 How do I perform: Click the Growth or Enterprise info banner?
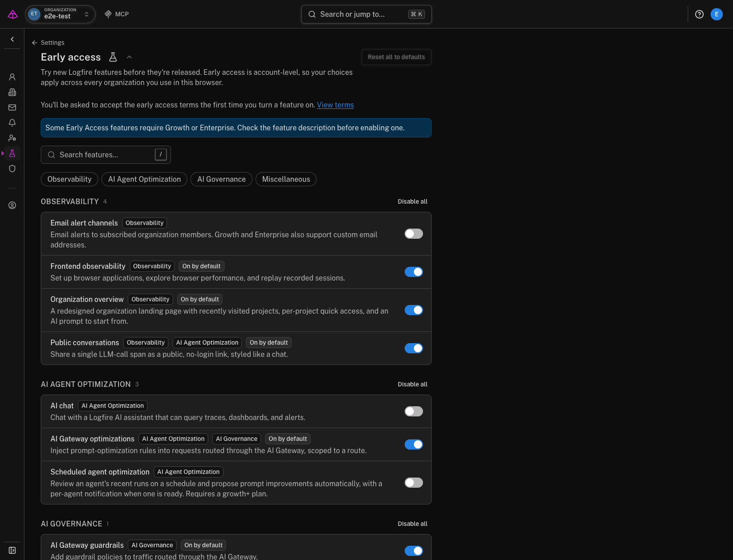[236, 128]
